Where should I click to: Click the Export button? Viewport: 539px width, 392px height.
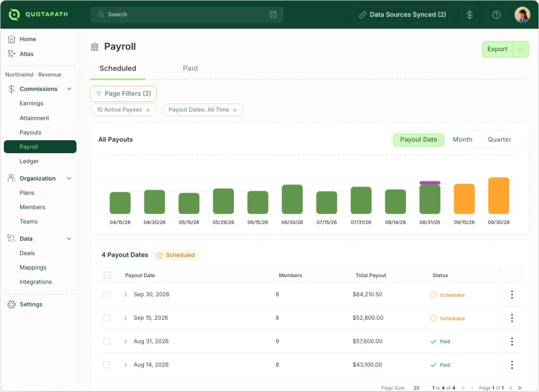[x=497, y=49]
